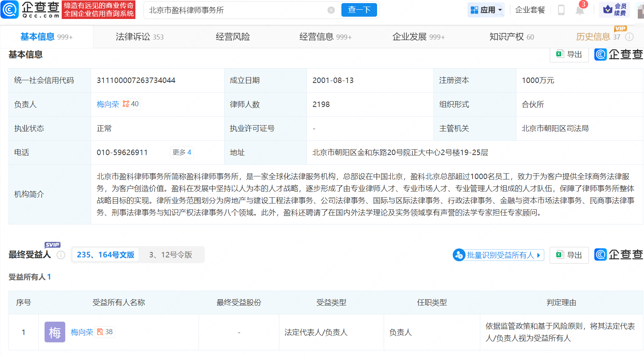Open the notification bell
The image size is (644, 357).
[580, 10]
